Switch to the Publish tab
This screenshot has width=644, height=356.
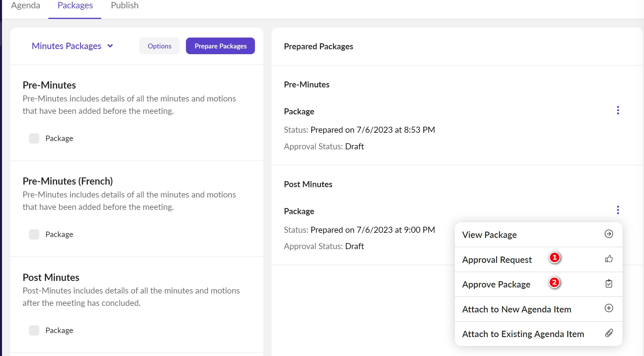[x=125, y=5]
